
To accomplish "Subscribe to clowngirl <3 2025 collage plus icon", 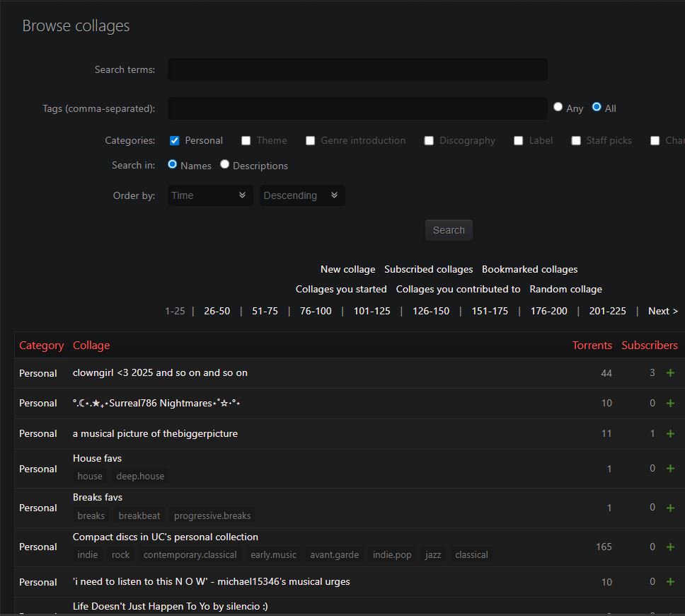I will coord(670,373).
